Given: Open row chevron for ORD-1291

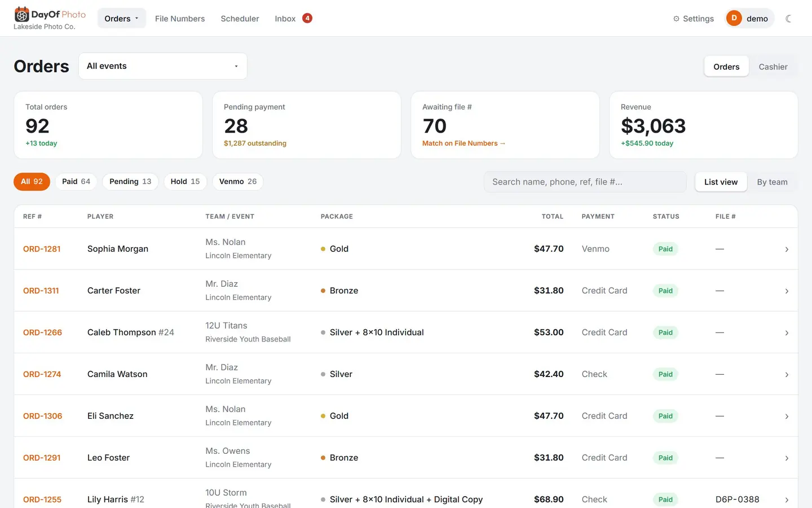Looking at the screenshot, I should 787,458.
